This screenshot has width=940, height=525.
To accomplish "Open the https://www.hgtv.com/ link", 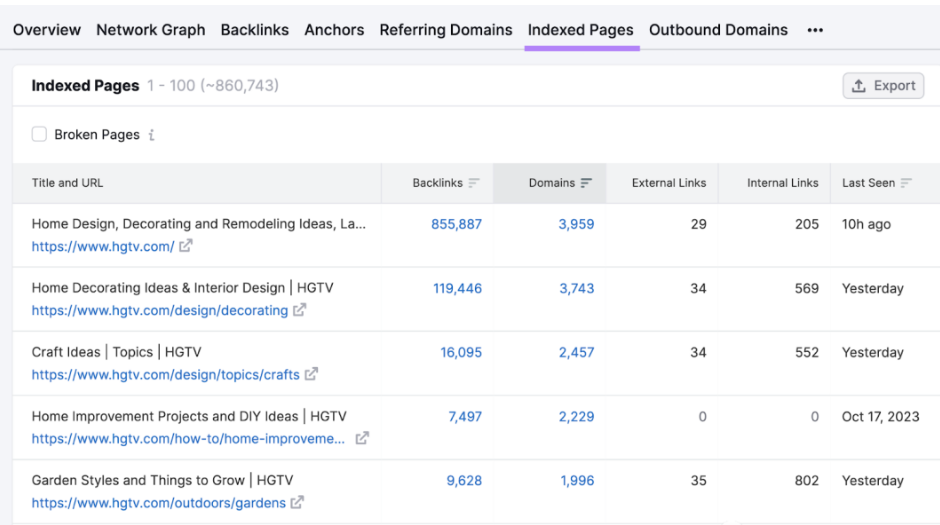I will tap(103, 246).
